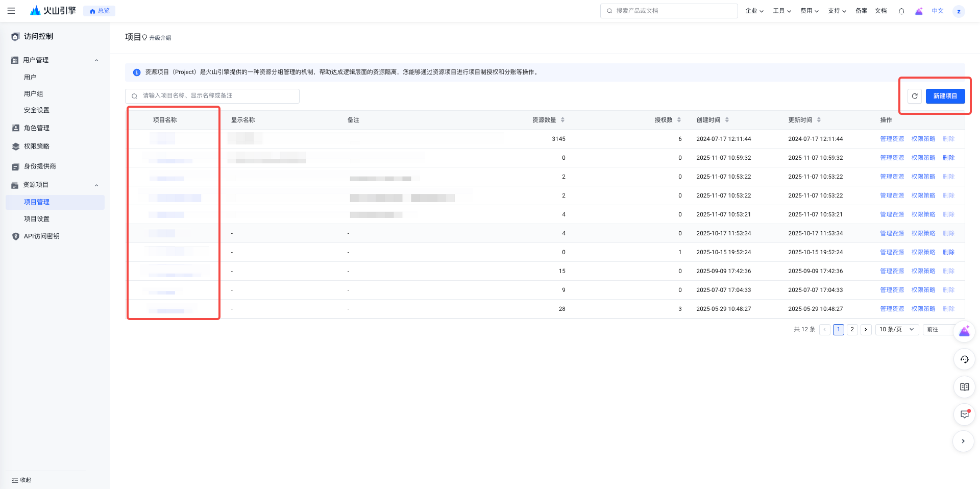The width and height of the screenshot is (980, 489).
Task: Open the feedback message icon
Action: click(964, 414)
